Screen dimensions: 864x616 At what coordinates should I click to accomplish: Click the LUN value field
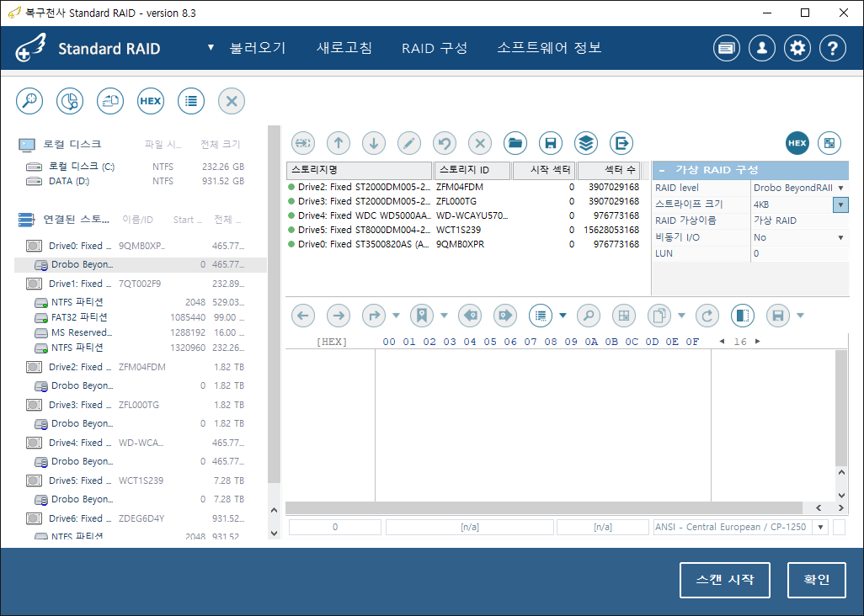tap(799, 254)
